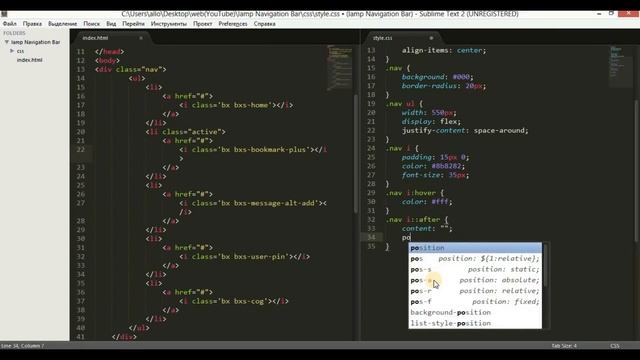Click the 'bx bxs-user-pin' icon line
Screen dimensions: 640x360
244,257
